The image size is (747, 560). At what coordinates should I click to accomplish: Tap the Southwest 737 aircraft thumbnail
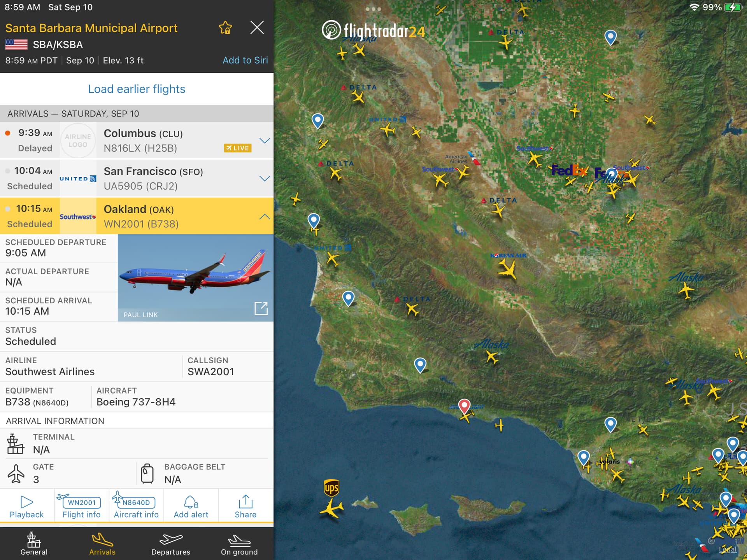(x=195, y=277)
